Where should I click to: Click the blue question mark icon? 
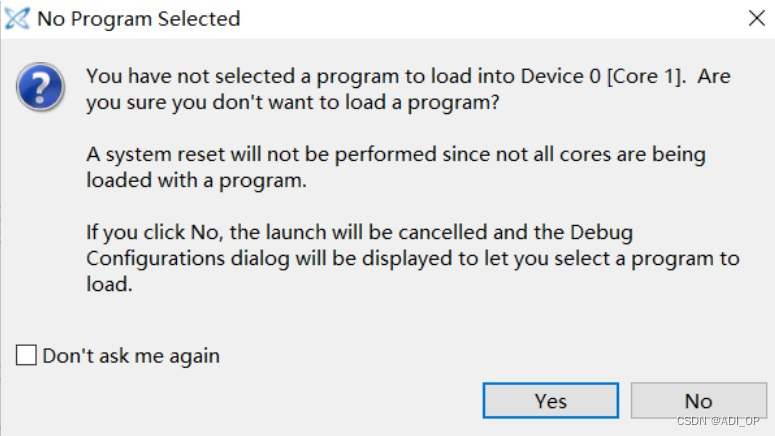[x=41, y=87]
